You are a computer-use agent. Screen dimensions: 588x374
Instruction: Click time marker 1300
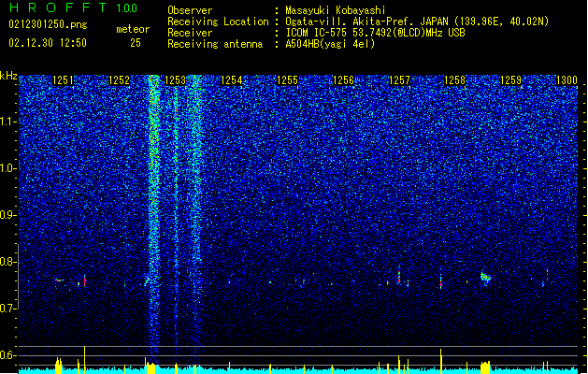click(566, 79)
